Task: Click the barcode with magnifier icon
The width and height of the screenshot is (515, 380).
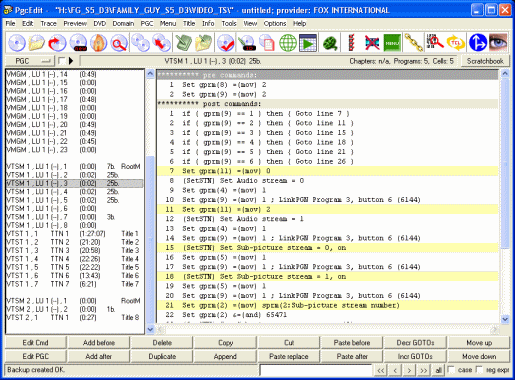Action: click(435, 43)
